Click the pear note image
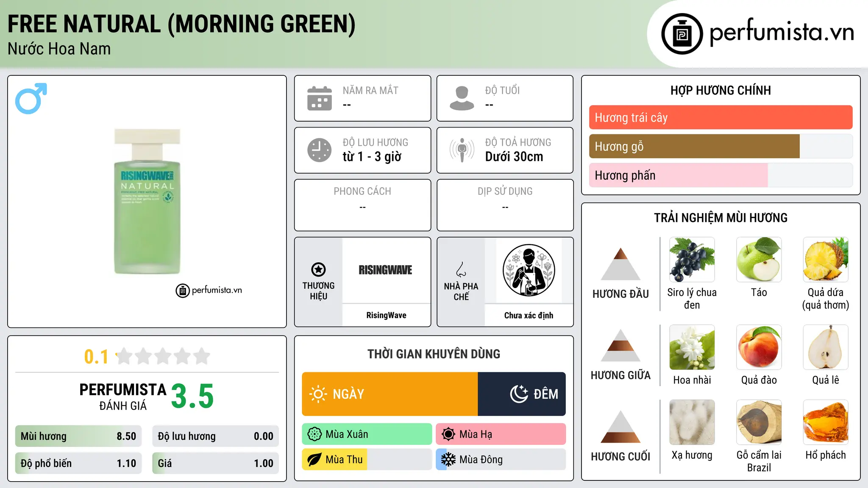Screen dimensions: 868x488 [826, 347]
